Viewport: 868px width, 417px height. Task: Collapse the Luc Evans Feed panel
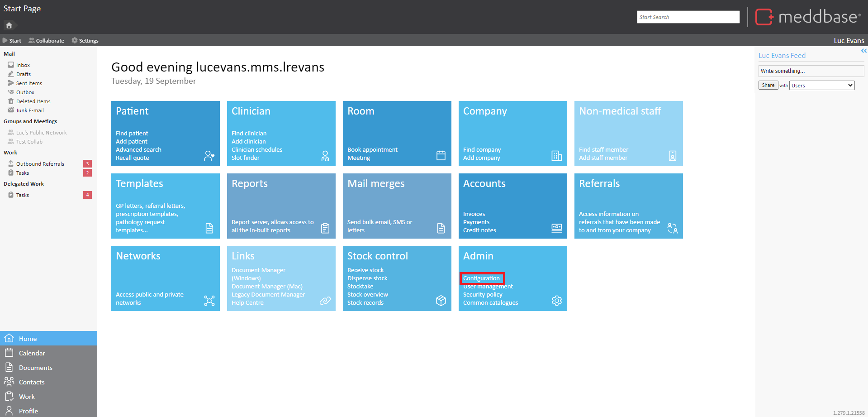click(863, 51)
